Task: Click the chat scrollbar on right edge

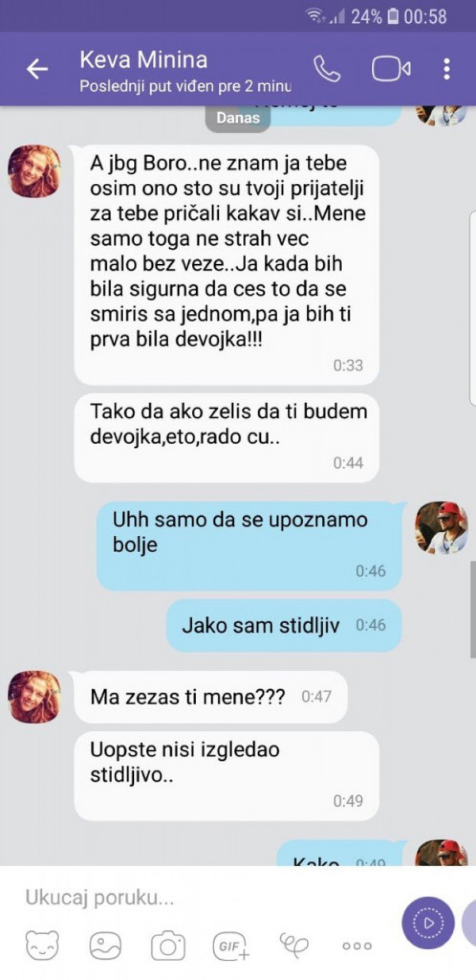Action: [x=473, y=609]
